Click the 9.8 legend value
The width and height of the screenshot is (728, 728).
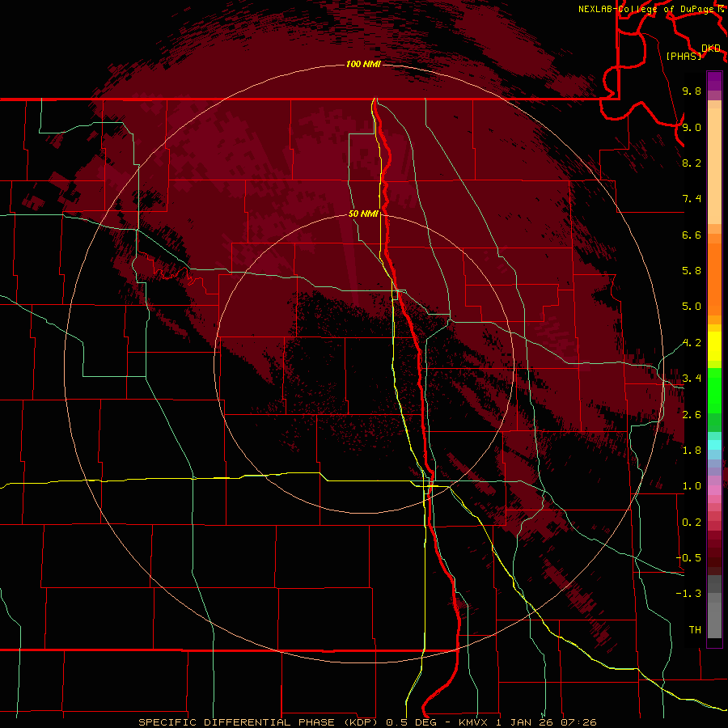(x=692, y=91)
